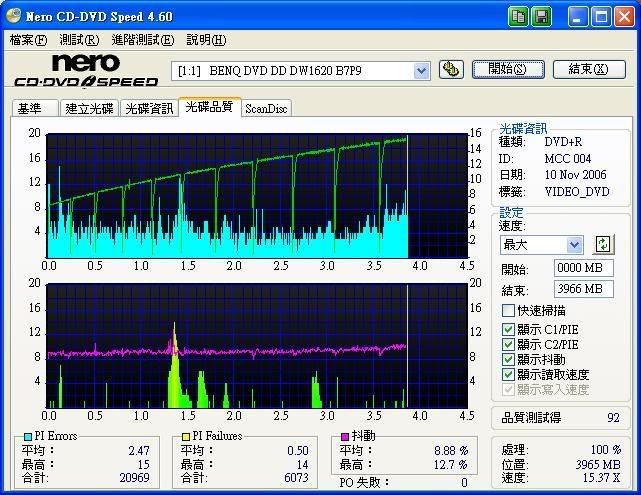Click the upper PI Errors graph area
The image size is (641, 495).
257,196
